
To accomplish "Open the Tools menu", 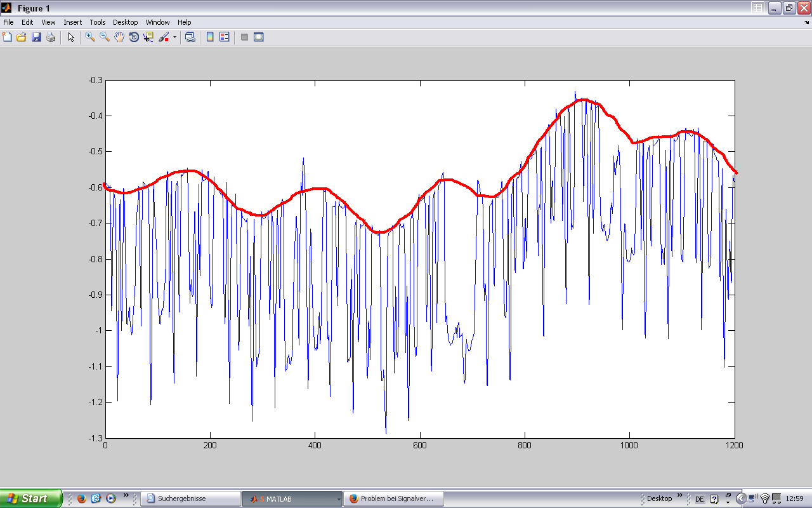I will point(97,22).
